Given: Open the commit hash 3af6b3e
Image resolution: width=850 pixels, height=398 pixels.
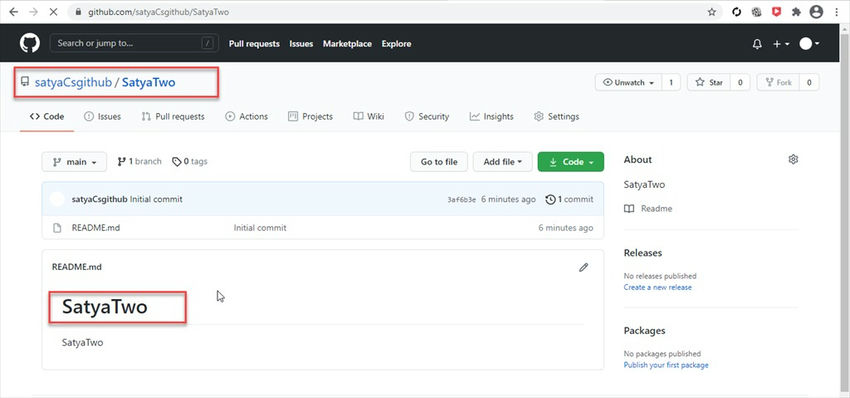Looking at the screenshot, I should tap(461, 200).
